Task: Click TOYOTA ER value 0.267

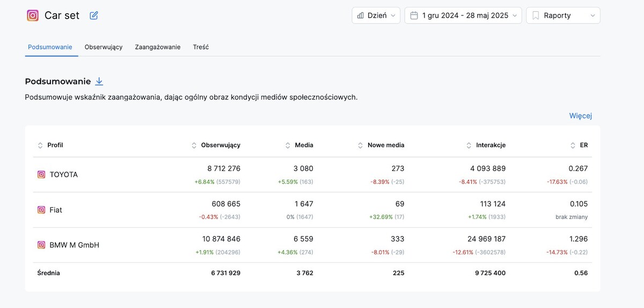Action: pos(578,169)
